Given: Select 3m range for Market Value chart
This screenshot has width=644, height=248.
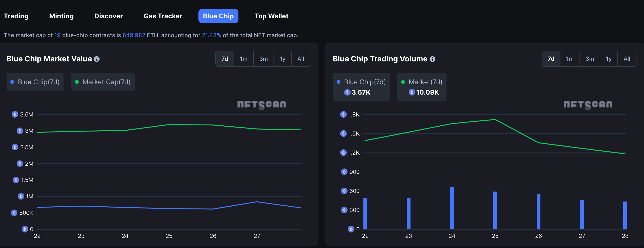Looking at the screenshot, I should (x=263, y=59).
